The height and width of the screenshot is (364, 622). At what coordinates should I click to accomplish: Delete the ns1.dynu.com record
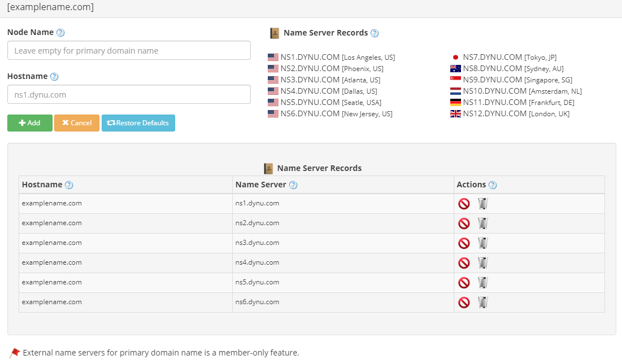(483, 204)
